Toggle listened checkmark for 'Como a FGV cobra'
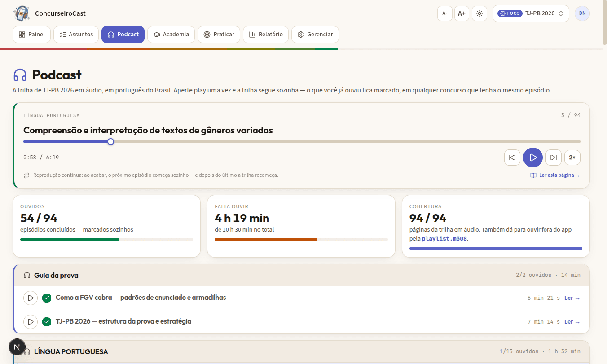607x364 pixels. 47,298
